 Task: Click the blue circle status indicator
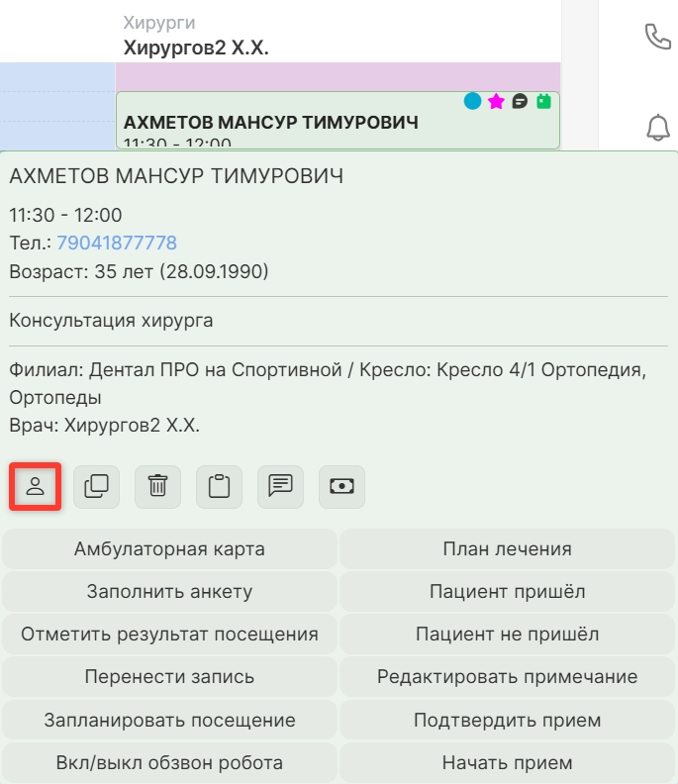click(473, 101)
